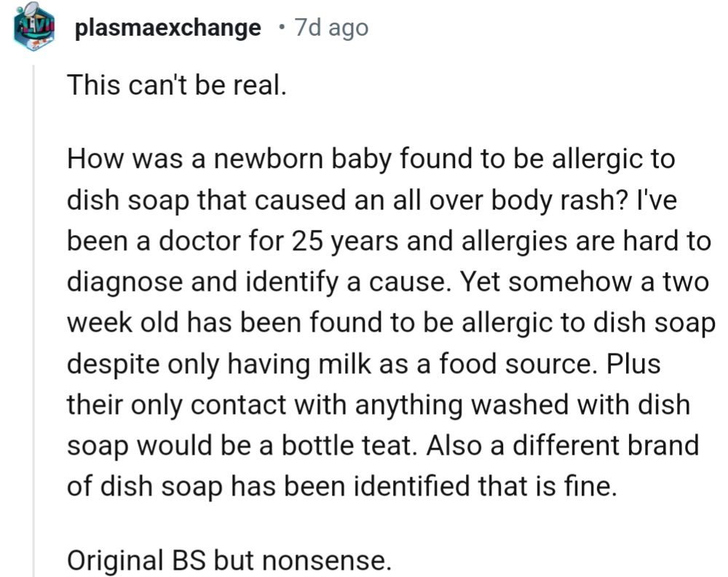Click the line starting "their only contact with"
The image size is (728, 577).
coord(379,405)
